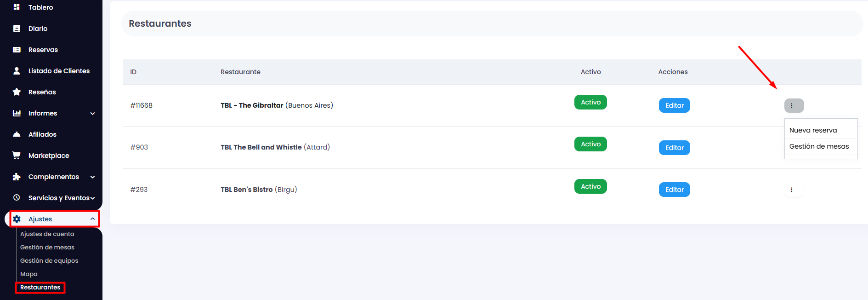Screen dimensions: 868x300
Task: Click the Reseñas star icon
Action: click(17, 92)
